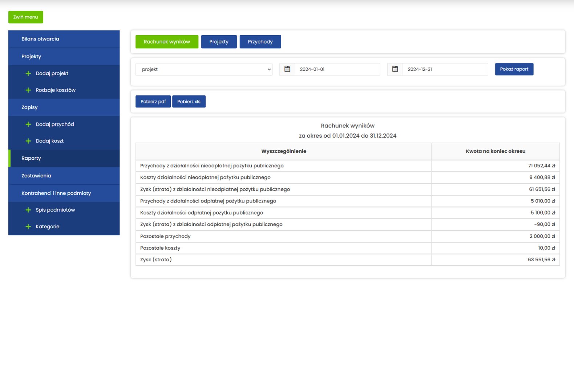Switch to the Projekty report tab

pos(219,42)
